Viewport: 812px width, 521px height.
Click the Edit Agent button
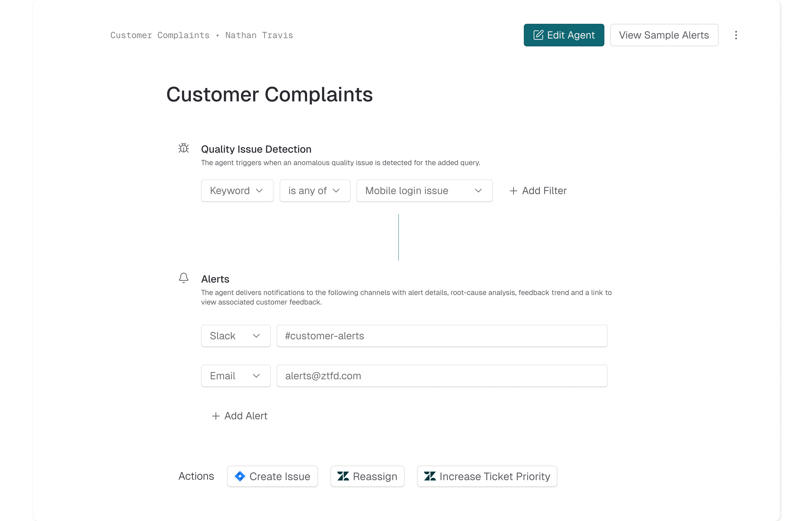coord(563,35)
